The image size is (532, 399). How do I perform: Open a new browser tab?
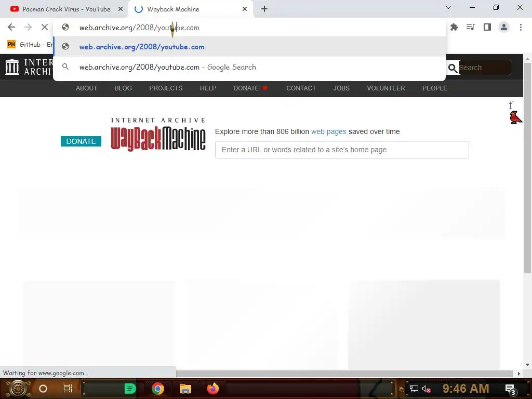(264, 9)
